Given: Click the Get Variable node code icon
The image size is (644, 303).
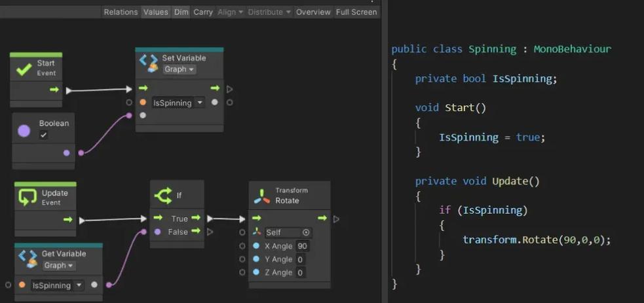Looking at the screenshot, I should point(28,258).
